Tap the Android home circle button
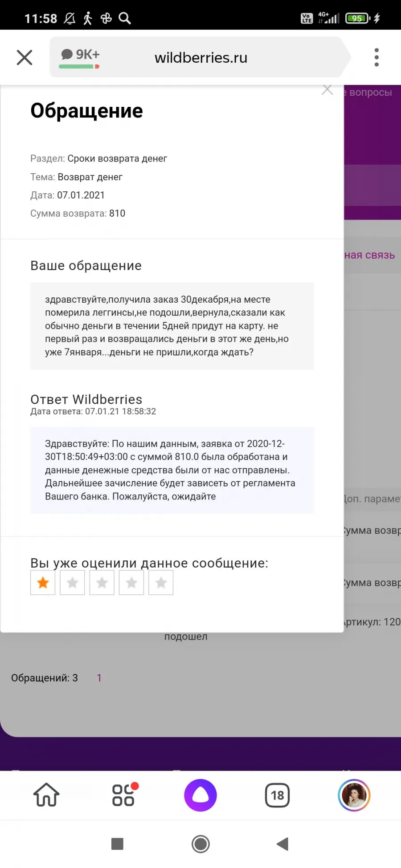This screenshot has height=868, width=401. [x=200, y=844]
